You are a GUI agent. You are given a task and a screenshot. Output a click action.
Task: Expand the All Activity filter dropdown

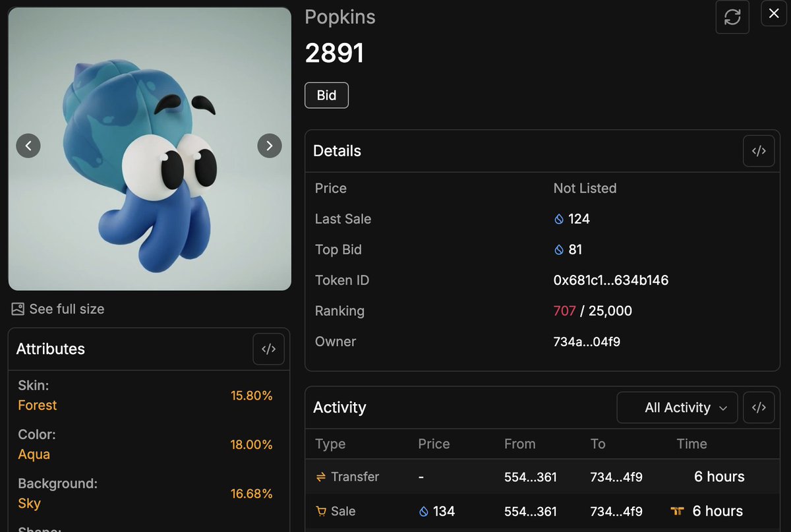(678, 407)
